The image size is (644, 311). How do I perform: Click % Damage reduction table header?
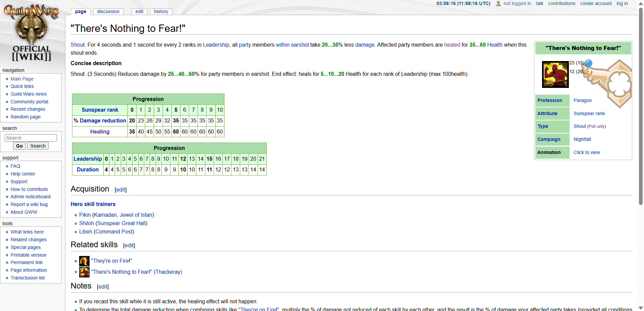point(100,121)
